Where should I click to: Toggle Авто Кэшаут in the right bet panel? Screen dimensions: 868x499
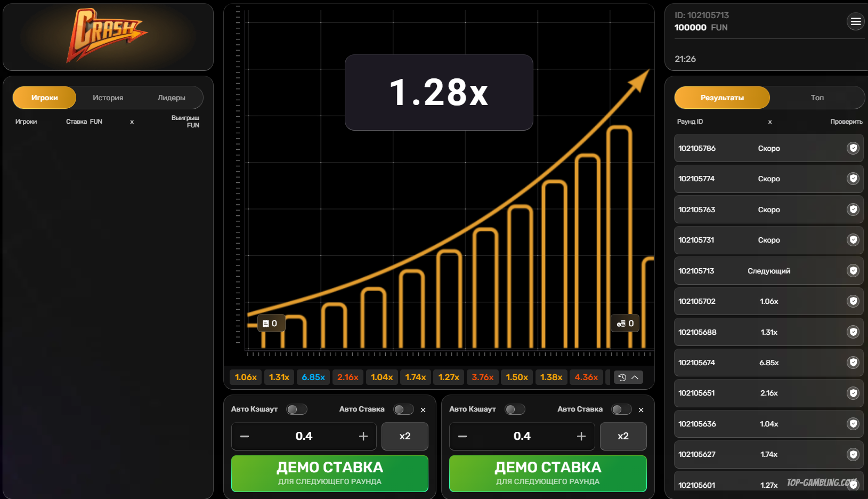(x=515, y=409)
